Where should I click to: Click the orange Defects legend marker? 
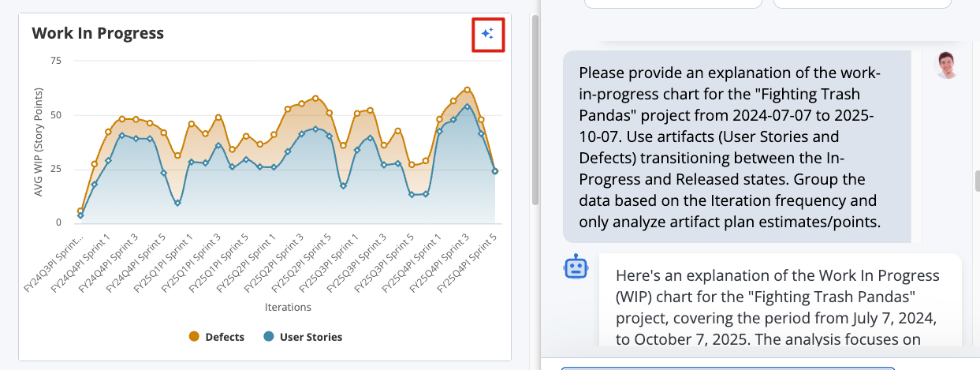point(194,337)
